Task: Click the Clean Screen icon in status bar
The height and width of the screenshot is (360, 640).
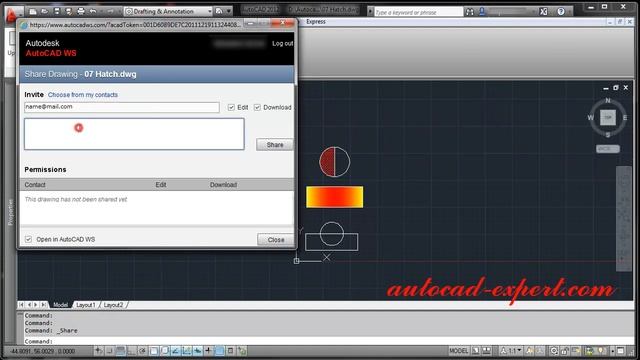Action: pos(620,351)
